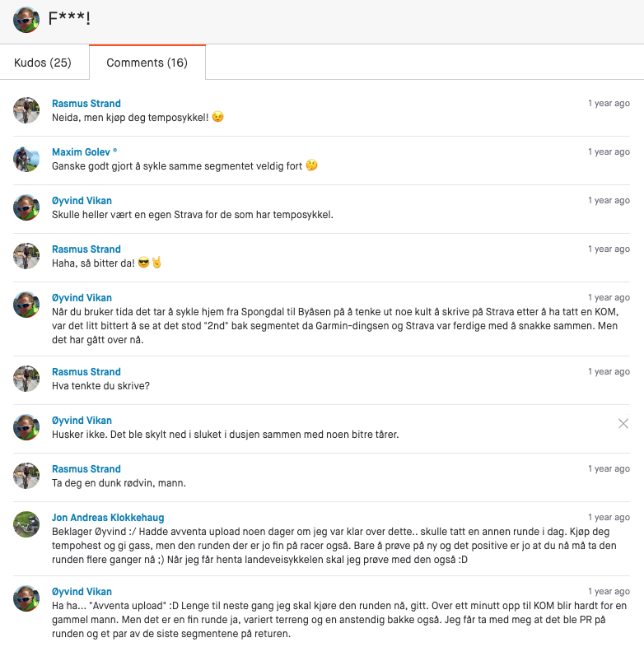
Task: Click Rasmus Strand name above 'Neida' comment
Action: tap(86, 104)
